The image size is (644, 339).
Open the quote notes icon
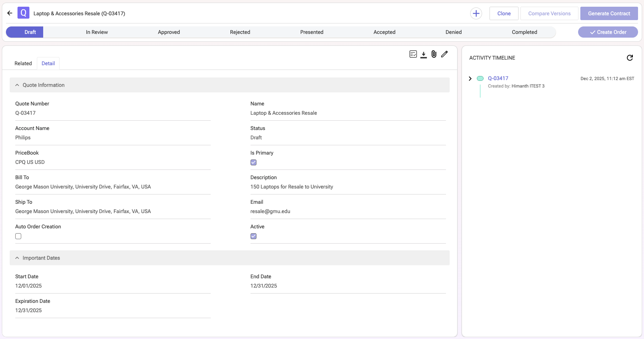click(x=413, y=54)
